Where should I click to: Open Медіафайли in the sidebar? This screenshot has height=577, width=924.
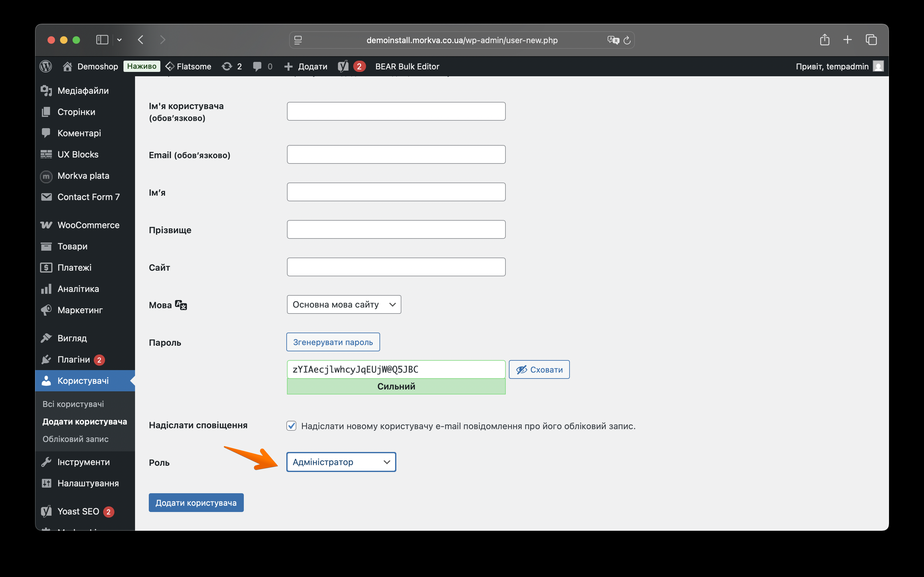pyautogui.click(x=85, y=90)
